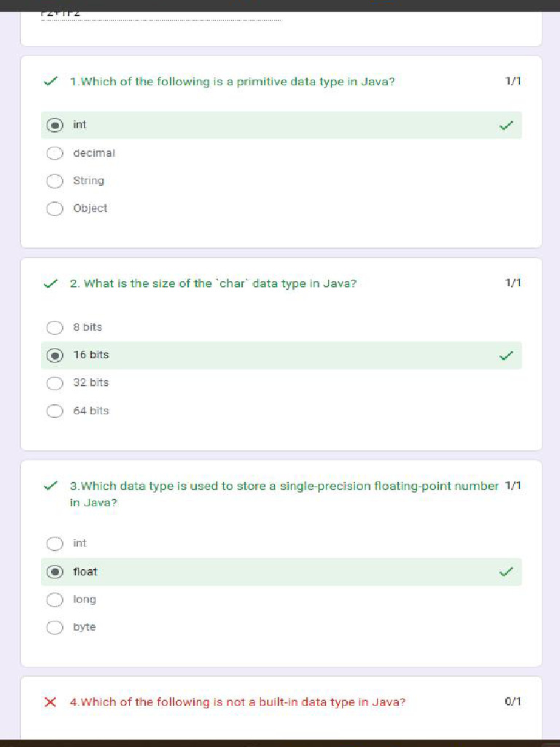Click the green checkmark beside question 2

(50, 284)
